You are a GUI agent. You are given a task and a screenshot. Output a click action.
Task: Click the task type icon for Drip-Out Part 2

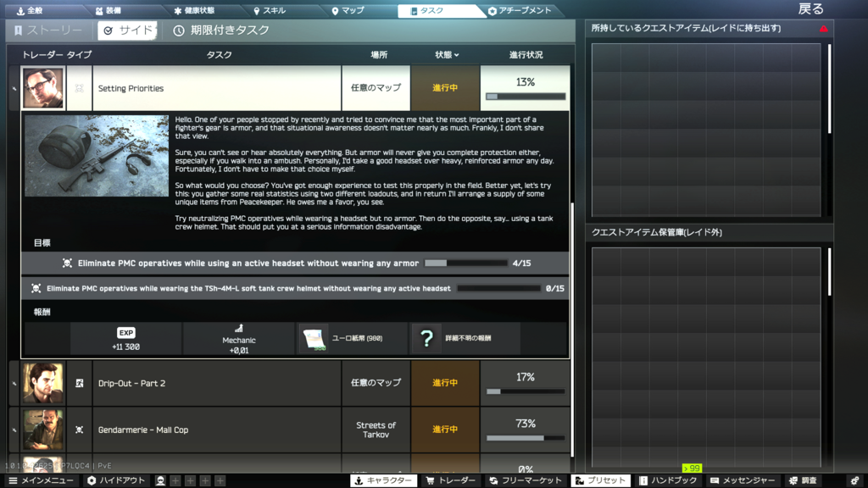point(79,383)
